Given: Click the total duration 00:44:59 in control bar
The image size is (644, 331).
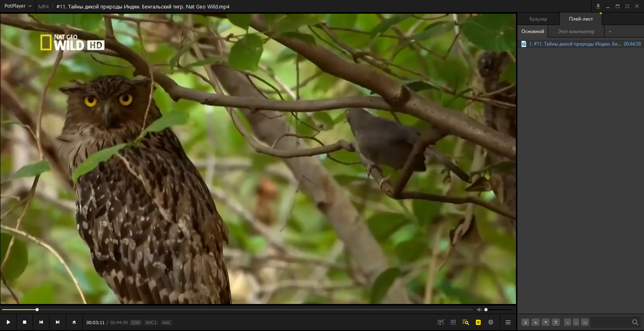Looking at the screenshot, I should pos(119,323).
